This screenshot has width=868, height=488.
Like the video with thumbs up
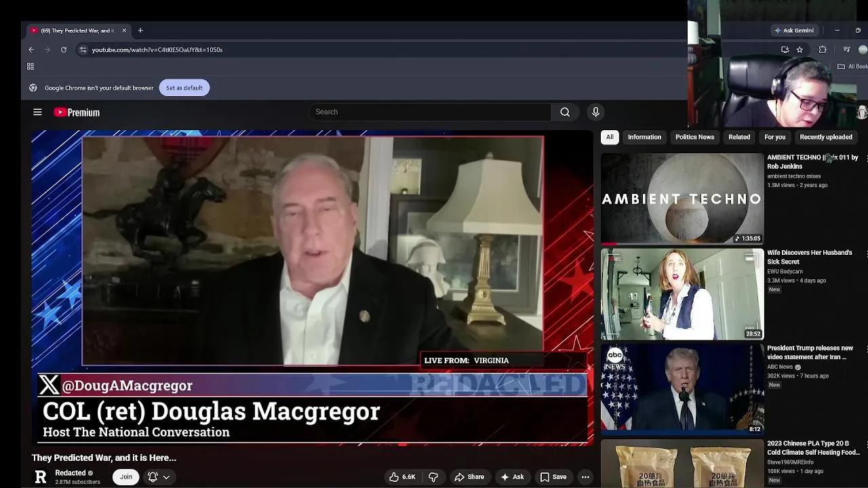pos(402,477)
